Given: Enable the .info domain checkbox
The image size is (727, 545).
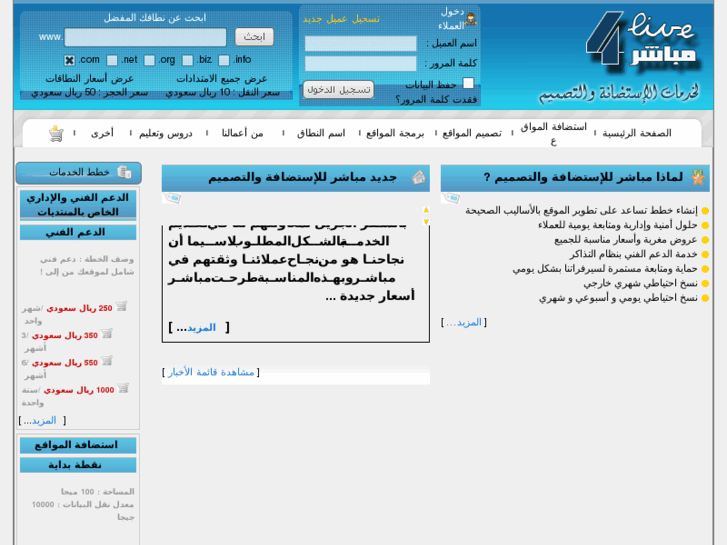Looking at the screenshot, I should click(x=224, y=60).
